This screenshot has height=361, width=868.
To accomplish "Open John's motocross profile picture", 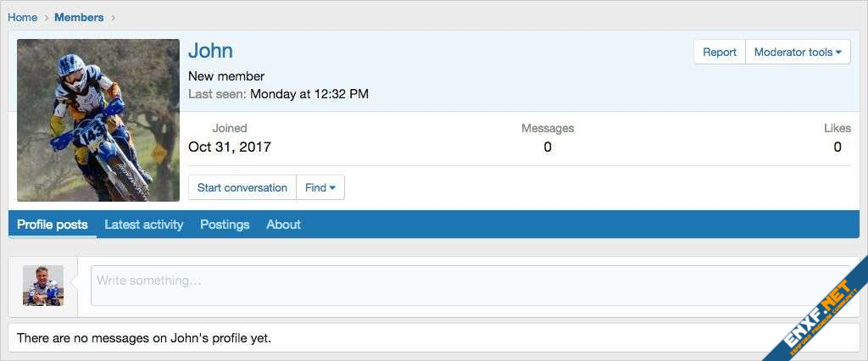I will point(98,120).
